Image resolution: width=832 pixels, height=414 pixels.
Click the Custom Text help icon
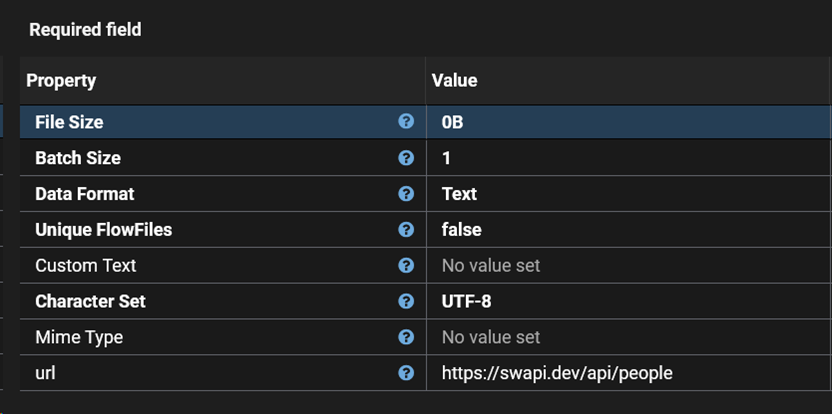point(406,265)
